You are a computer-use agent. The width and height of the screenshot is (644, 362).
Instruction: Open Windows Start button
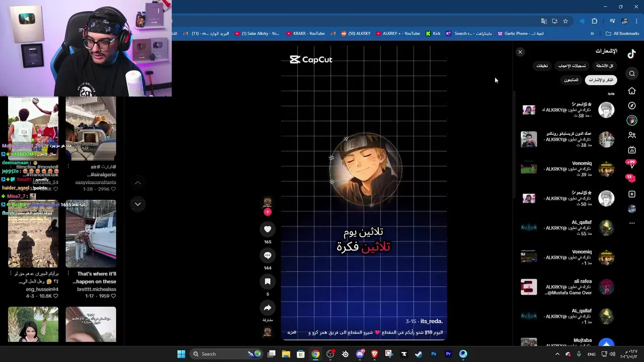[181, 354]
